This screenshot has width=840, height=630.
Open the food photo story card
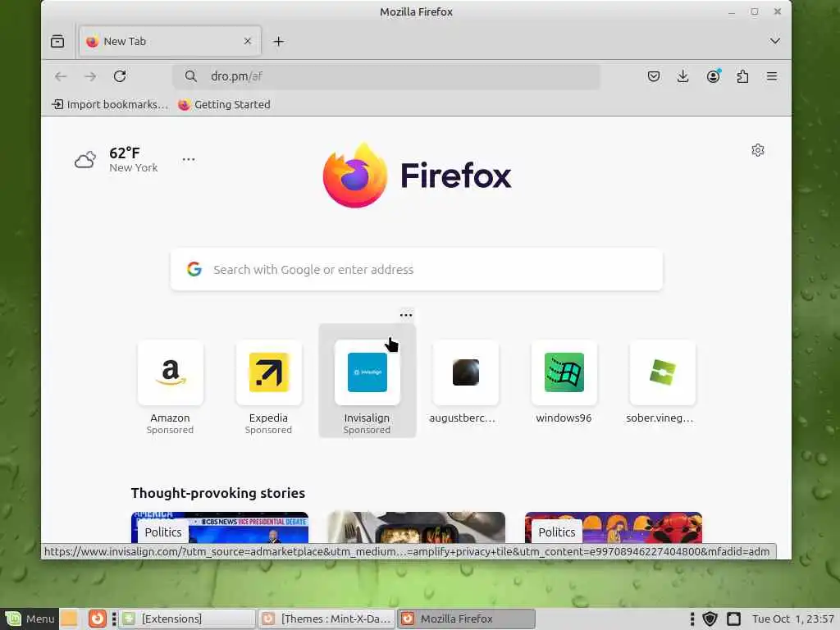pos(416,527)
